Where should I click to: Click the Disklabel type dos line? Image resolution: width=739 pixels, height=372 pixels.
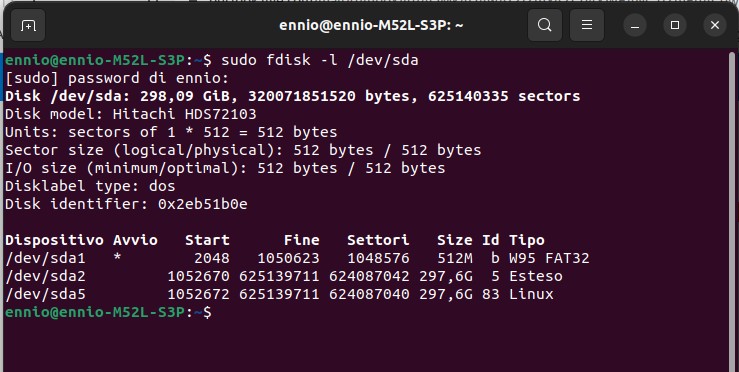[90, 186]
